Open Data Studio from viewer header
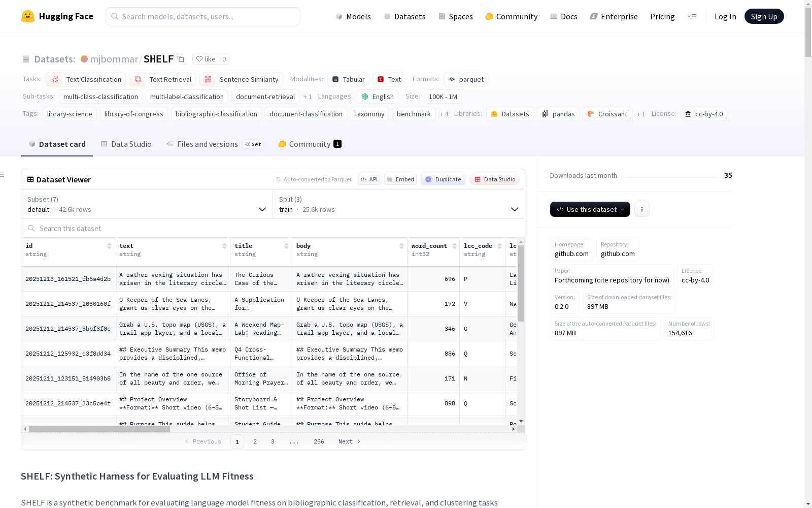This screenshot has height=508, width=812. pos(494,179)
